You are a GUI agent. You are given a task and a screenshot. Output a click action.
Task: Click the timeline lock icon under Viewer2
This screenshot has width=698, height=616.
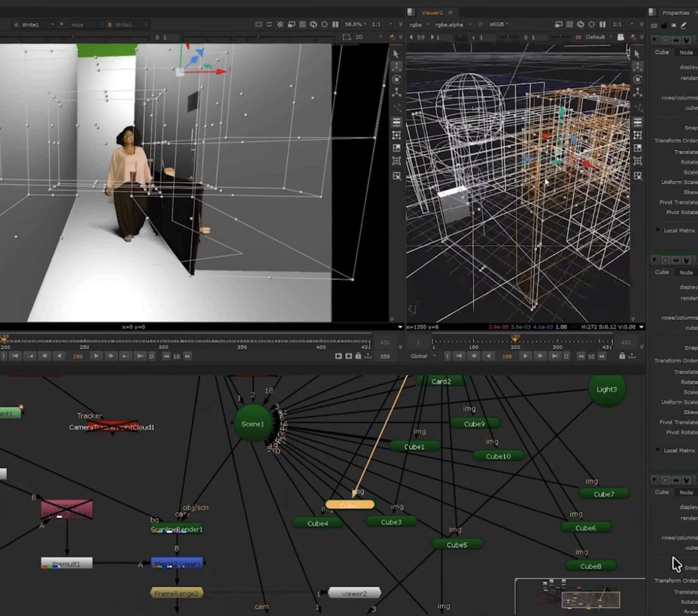(622, 356)
